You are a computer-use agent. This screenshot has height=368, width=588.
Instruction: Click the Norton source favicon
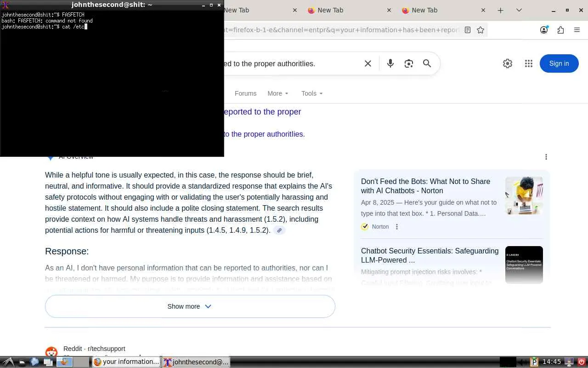[365, 227]
